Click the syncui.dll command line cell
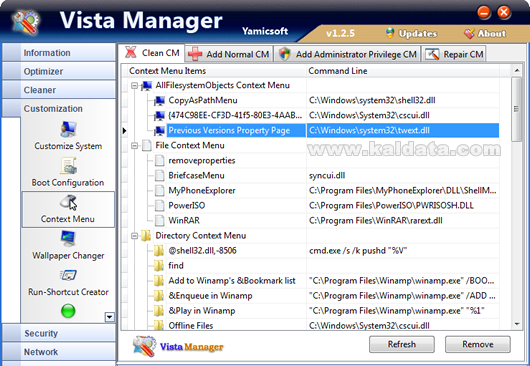Screen dimensions: 530x366 [x=403, y=175]
